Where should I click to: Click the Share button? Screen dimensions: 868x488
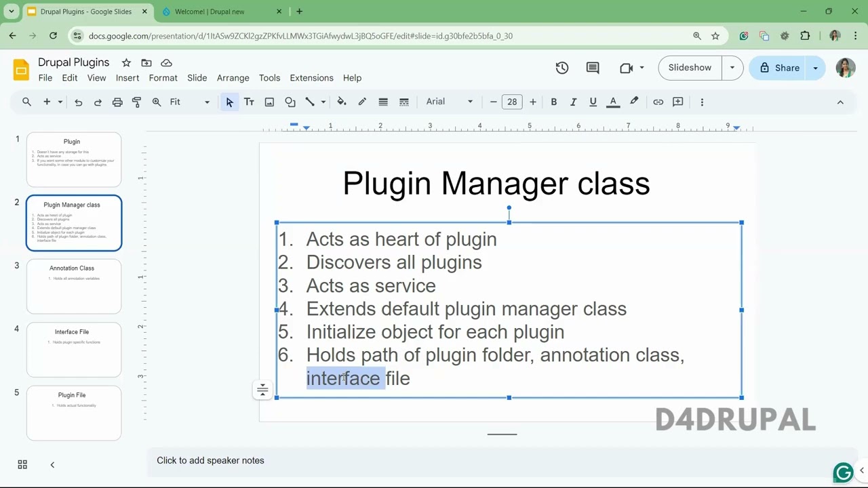[x=779, y=68]
